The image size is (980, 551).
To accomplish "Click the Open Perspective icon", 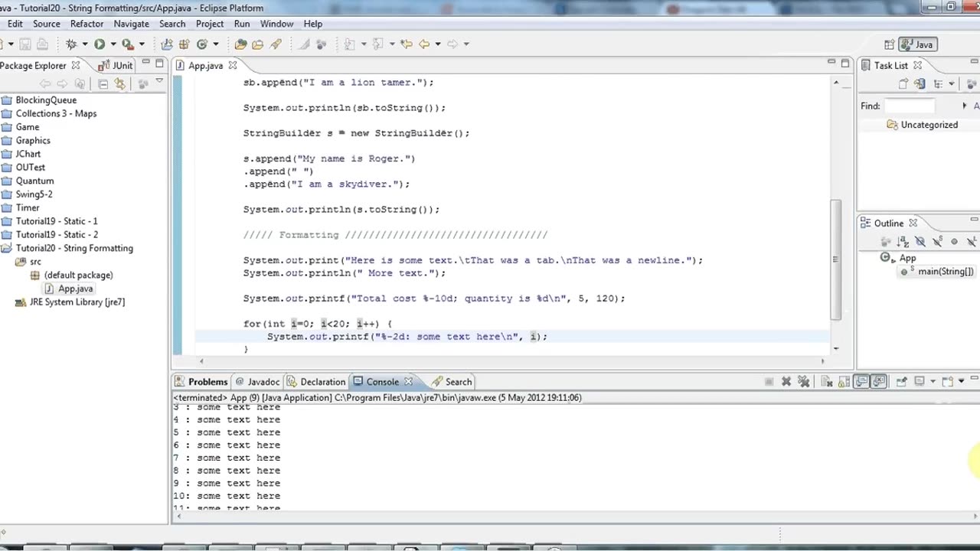I will (889, 44).
